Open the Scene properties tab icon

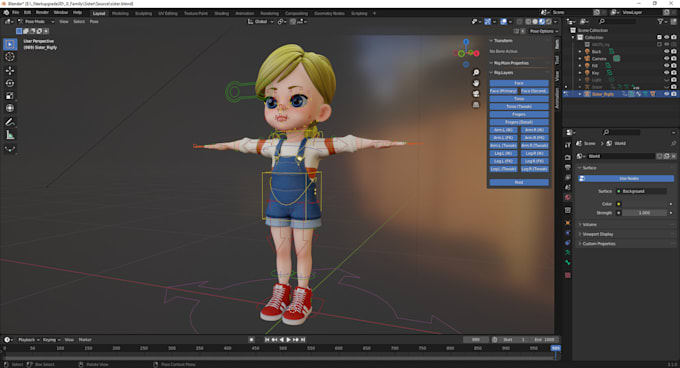(x=568, y=187)
